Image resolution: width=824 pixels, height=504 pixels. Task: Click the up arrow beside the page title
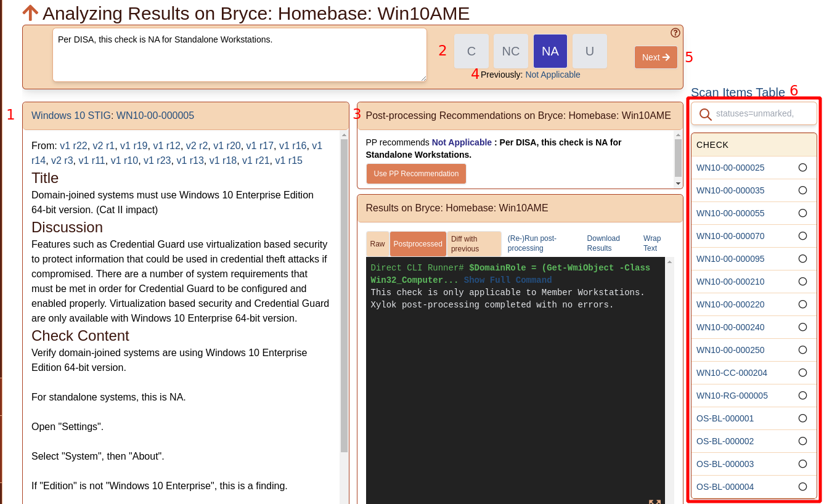tap(30, 13)
